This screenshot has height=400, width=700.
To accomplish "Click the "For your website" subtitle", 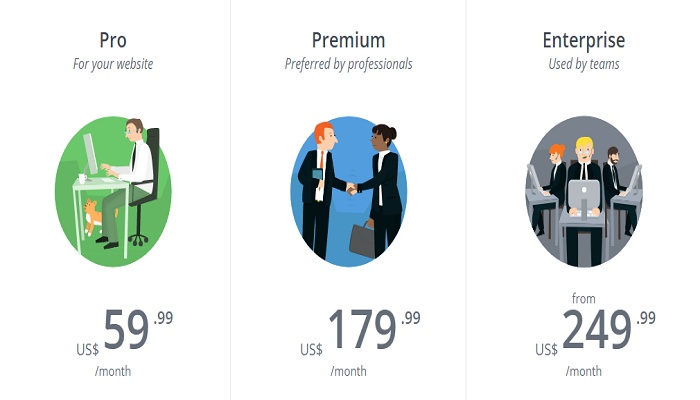I will (113, 65).
